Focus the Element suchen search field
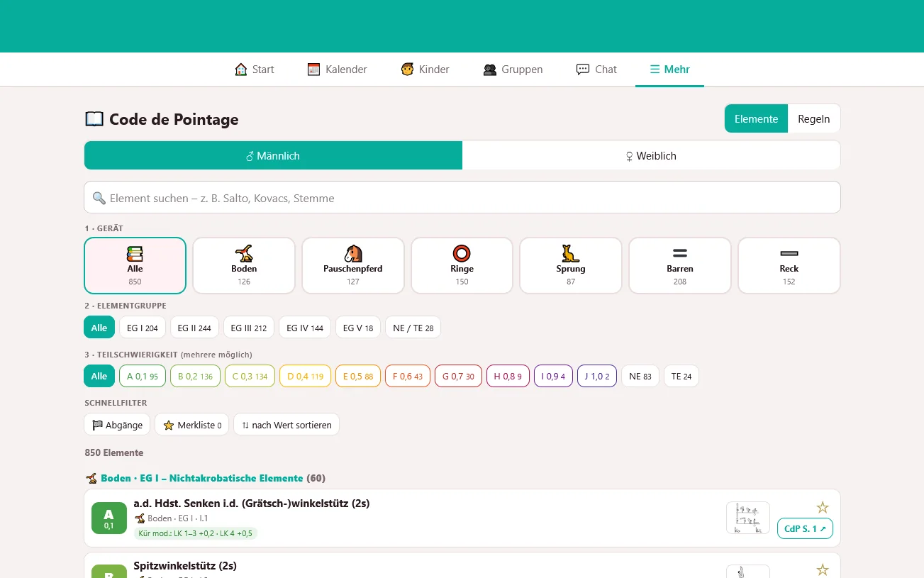The image size is (924, 578). (x=462, y=198)
